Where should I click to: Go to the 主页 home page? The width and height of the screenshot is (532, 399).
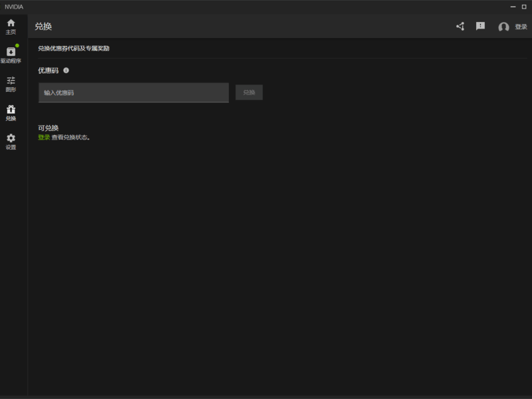[11, 27]
